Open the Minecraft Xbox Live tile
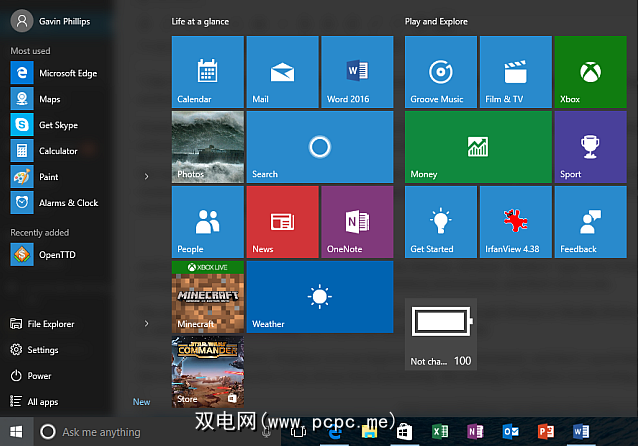The image size is (638, 446). [x=208, y=296]
